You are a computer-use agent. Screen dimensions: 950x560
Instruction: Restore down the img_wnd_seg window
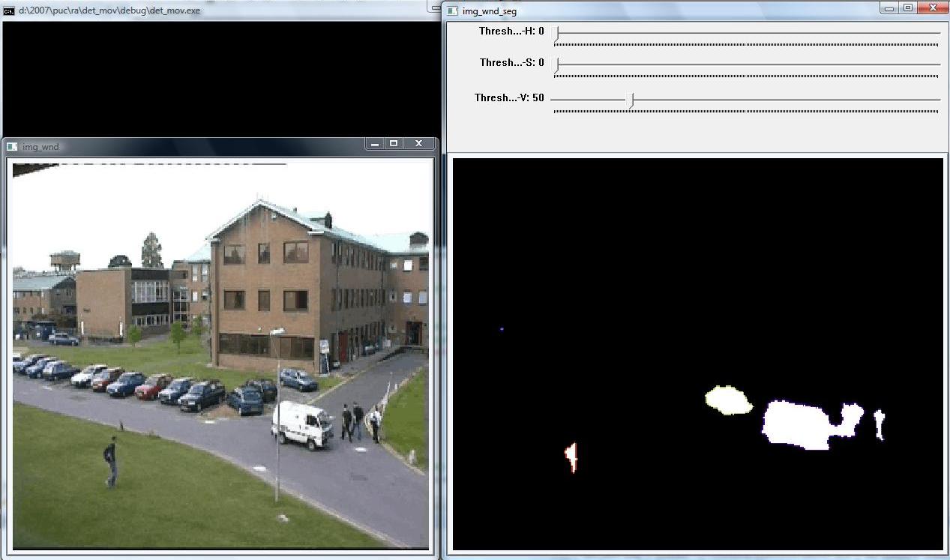pos(907,8)
